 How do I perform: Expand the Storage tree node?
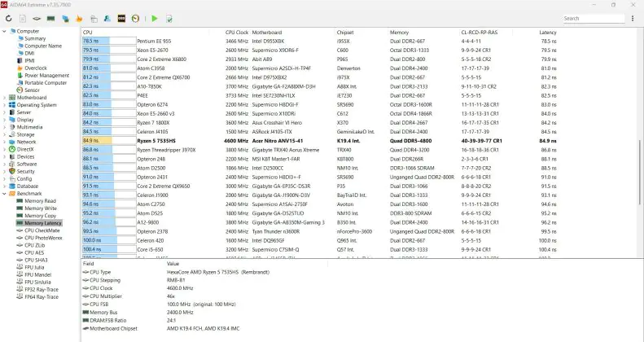pyautogui.click(x=5, y=134)
